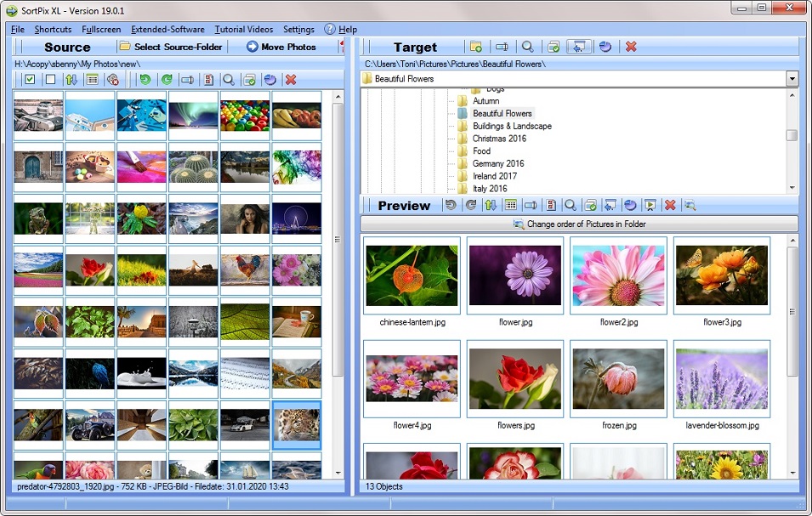Viewport: 812px width, 516px height.
Task: Click the sort arrows icon in the Preview toolbar
Action: pos(489,205)
